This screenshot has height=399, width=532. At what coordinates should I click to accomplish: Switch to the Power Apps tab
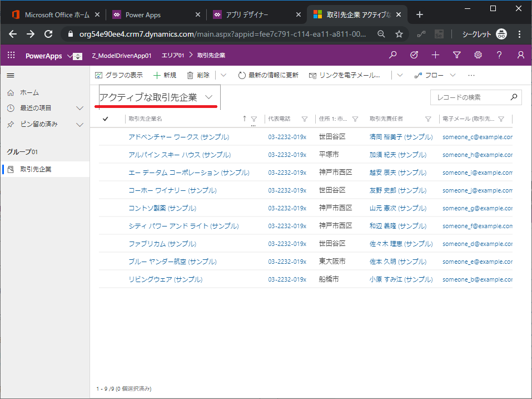[143, 14]
